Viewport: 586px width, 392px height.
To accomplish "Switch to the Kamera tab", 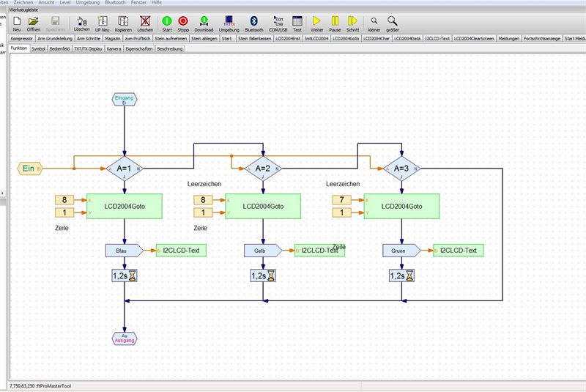I will (114, 48).
